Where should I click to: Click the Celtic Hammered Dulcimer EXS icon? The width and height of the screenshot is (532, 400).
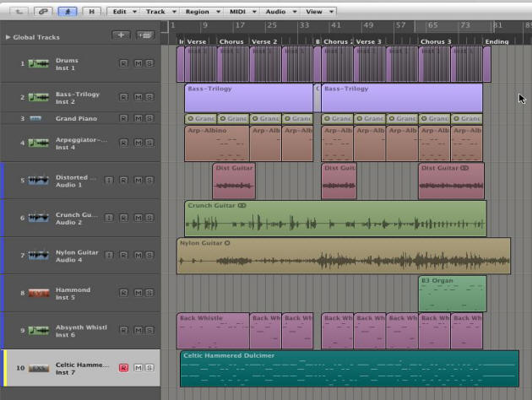click(x=38, y=368)
